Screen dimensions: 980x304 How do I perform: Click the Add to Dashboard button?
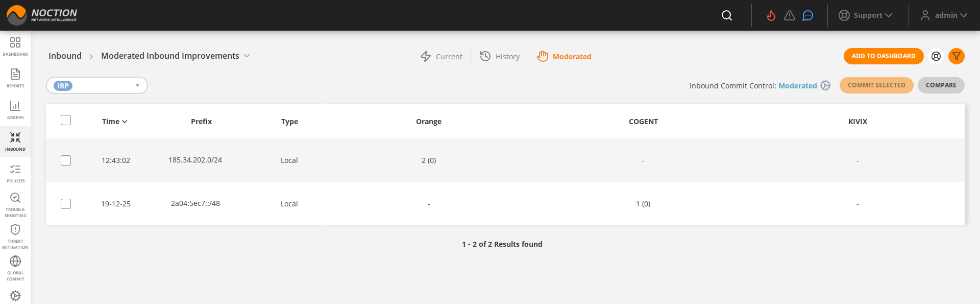click(x=883, y=56)
